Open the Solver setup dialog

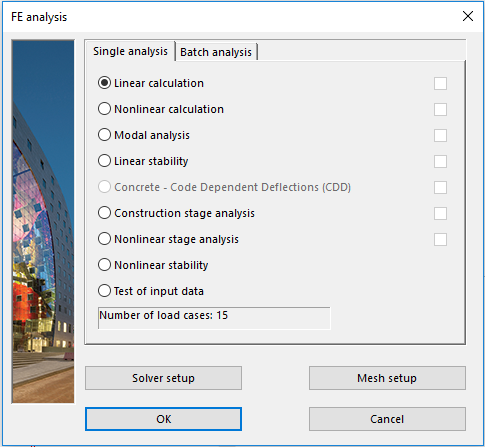click(x=163, y=378)
